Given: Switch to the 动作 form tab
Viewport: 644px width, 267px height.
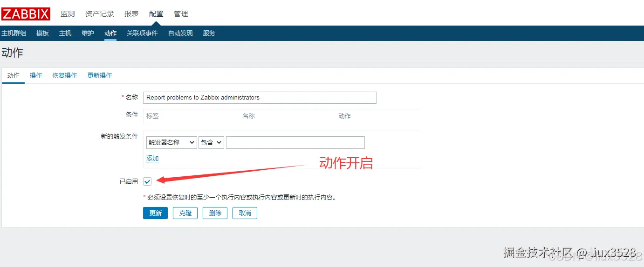Looking at the screenshot, I should 14,75.
